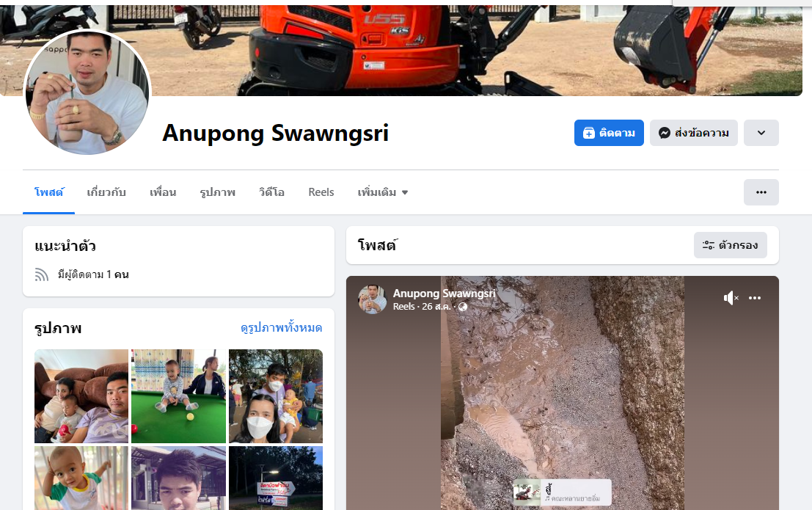Open the three-dot options on the reel
Screen dimensions: 812x510
pos(755,298)
